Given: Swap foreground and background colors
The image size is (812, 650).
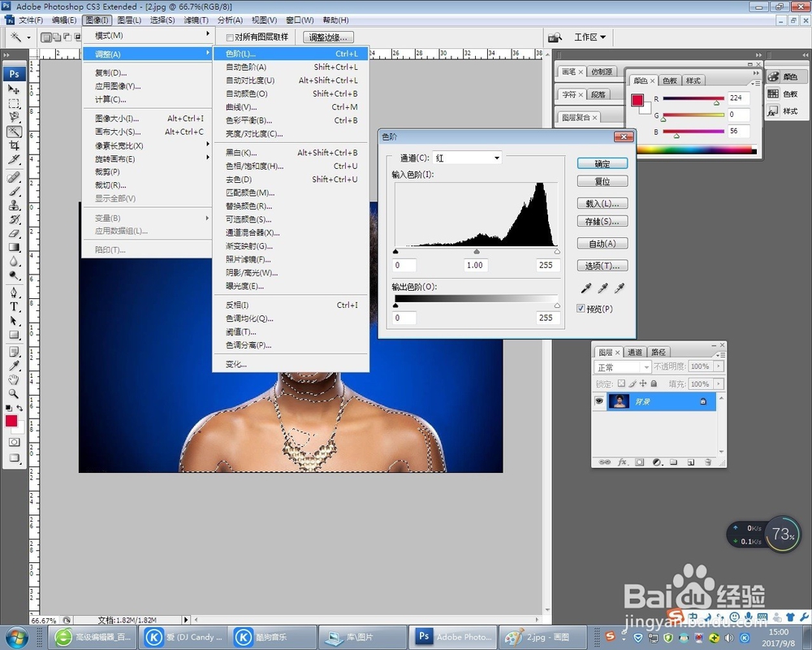Looking at the screenshot, I should tap(19, 409).
